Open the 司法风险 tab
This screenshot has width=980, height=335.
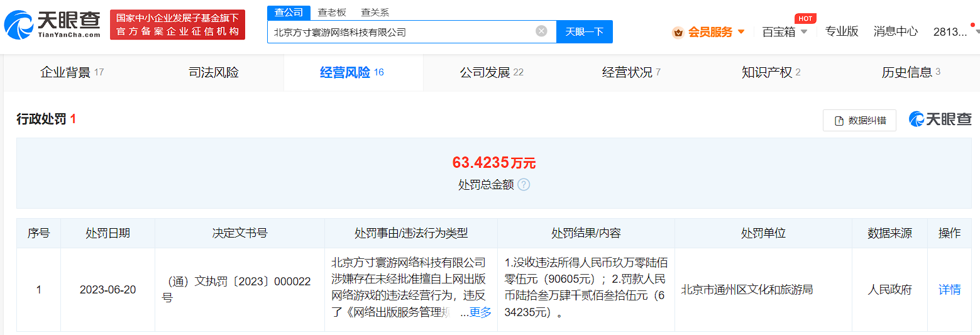(x=214, y=72)
